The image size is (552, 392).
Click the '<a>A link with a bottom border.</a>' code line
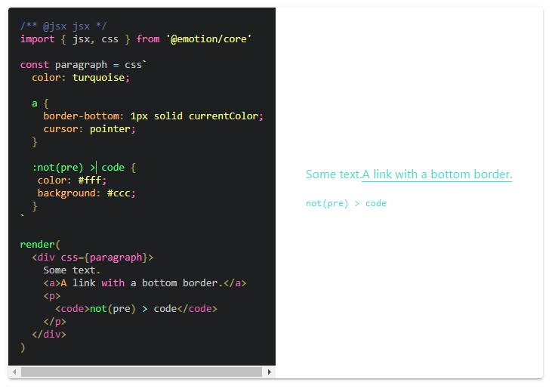[145, 283]
